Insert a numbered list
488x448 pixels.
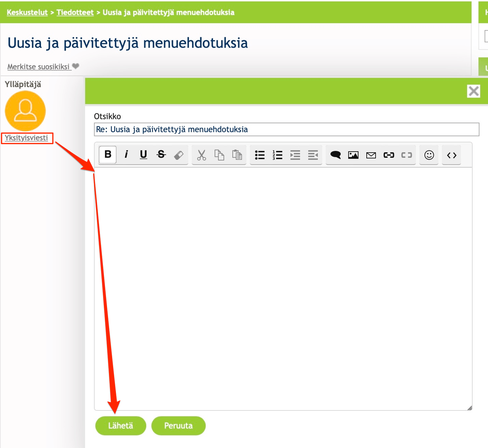(x=277, y=155)
